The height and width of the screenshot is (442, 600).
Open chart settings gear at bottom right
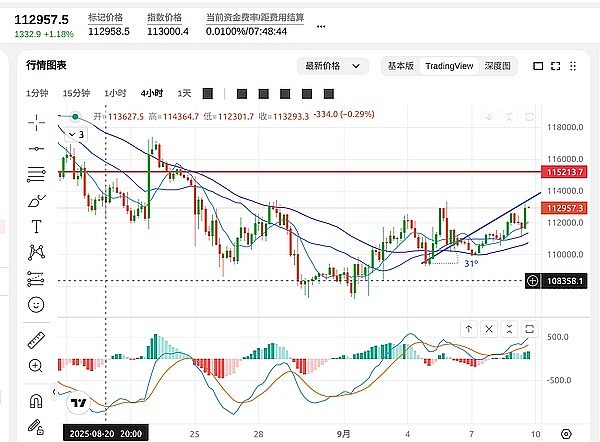click(x=567, y=433)
